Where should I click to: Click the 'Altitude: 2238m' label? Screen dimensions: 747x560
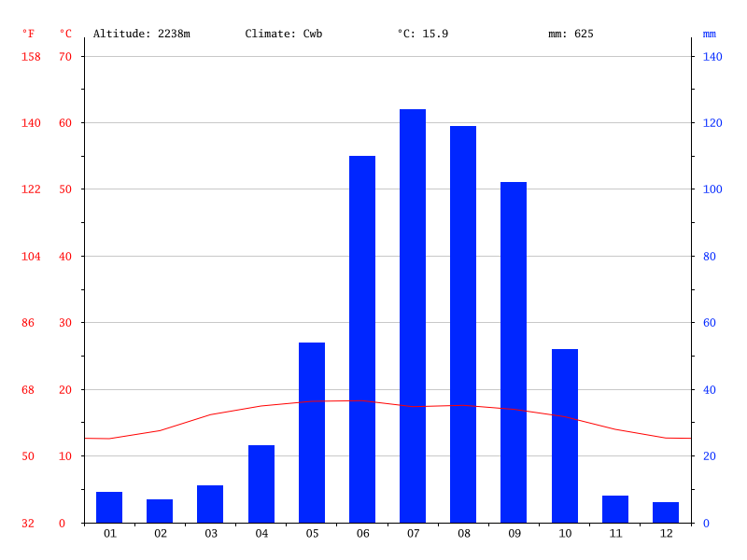click(x=142, y=34)
